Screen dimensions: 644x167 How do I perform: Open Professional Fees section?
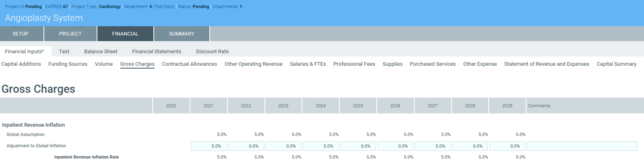[x=354, y=64]
